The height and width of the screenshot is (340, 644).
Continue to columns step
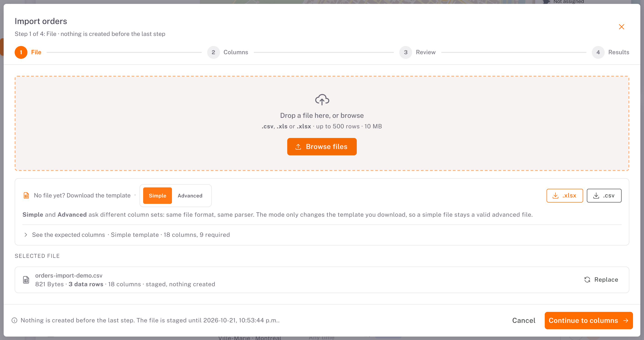pyautogui.click(x=588, y=321)
